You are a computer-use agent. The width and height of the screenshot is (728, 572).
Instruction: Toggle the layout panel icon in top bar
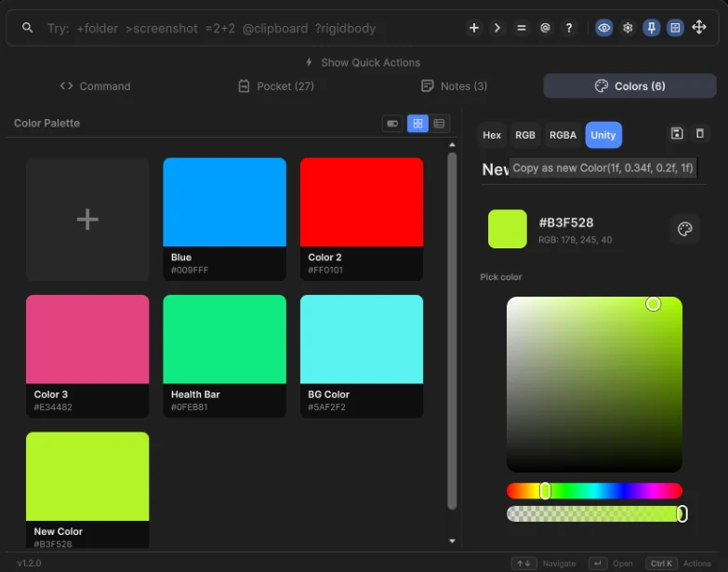[675, 28]
